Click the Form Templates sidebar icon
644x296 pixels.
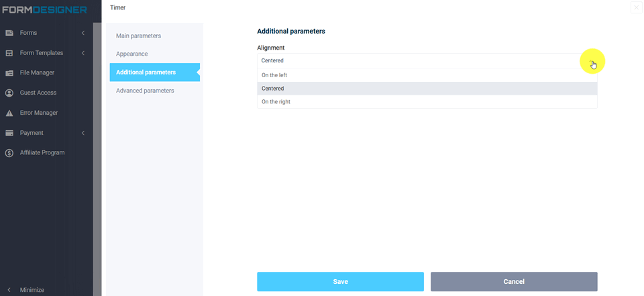point(9,53)
